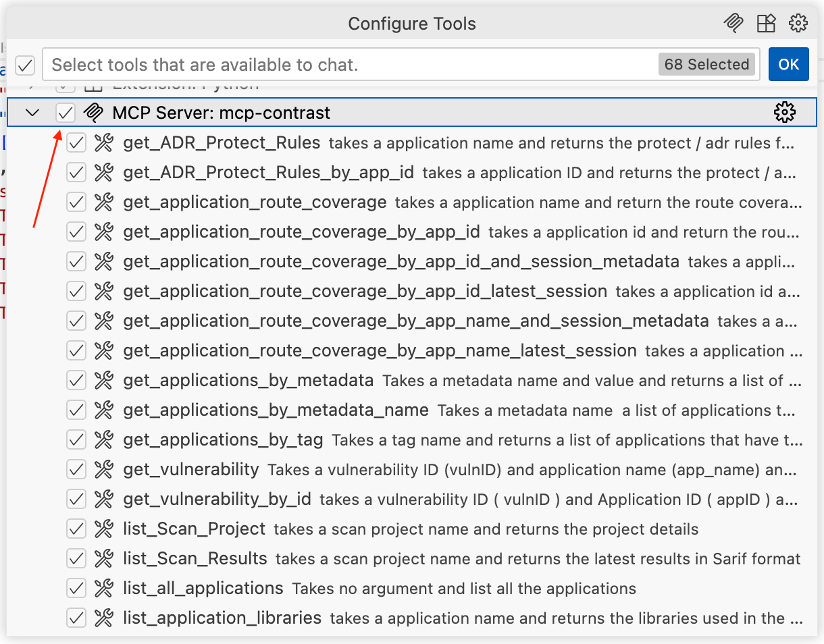824x644 pixels.
Task: Uncheck the get_ADR_Protect_Rules tool checkbox
Action: pos(76,143)
